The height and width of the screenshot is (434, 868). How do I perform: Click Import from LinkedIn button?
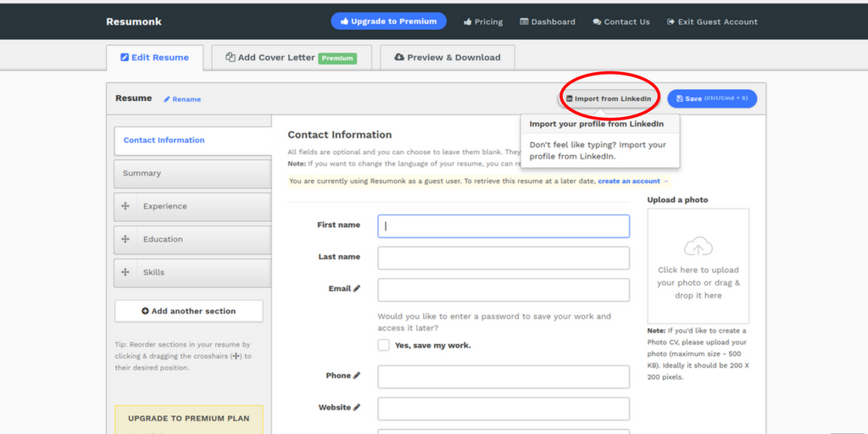pyautogui.click(x=609, y=98)
